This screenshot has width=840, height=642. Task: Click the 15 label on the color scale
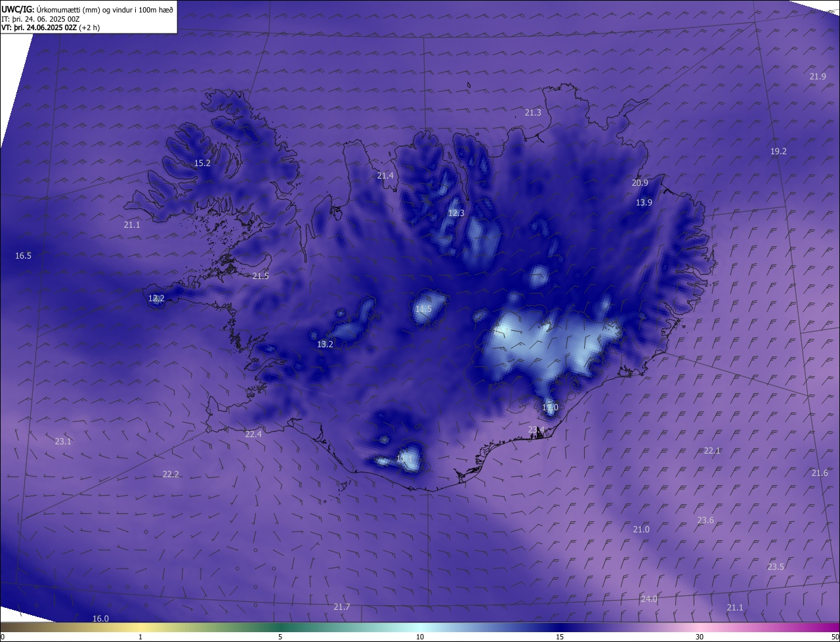click(x=560, y=637)
